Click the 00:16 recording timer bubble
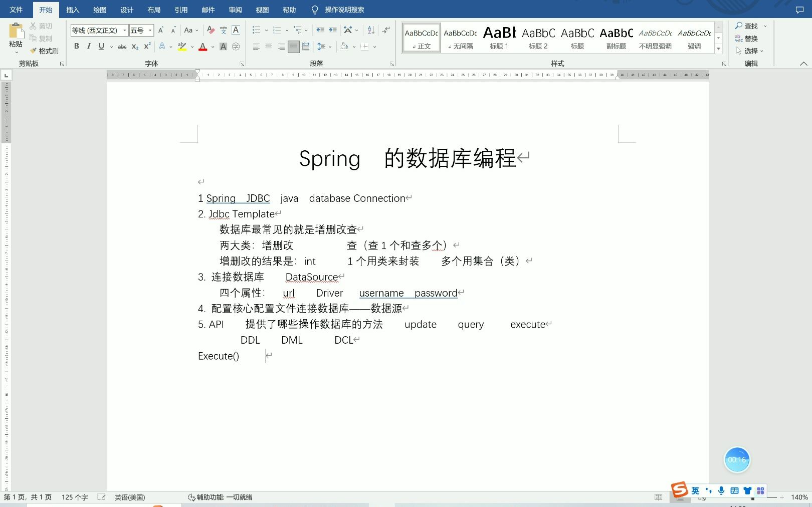812x507 pixels. click(737, 459)
